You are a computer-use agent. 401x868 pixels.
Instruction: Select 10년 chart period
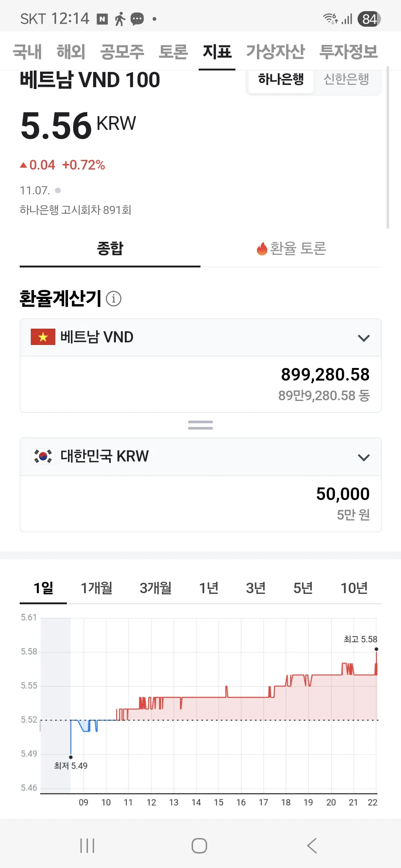pos(354,588)
